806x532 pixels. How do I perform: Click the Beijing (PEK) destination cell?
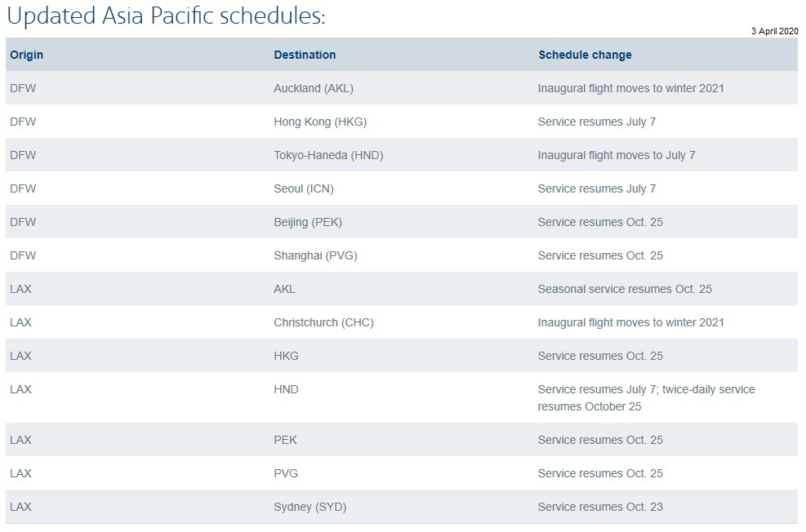point(308,222)
